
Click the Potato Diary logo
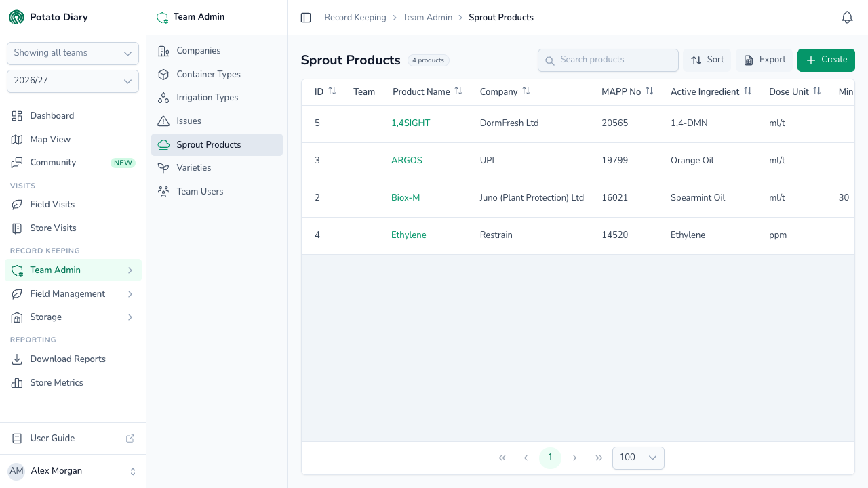click(16, 17)
